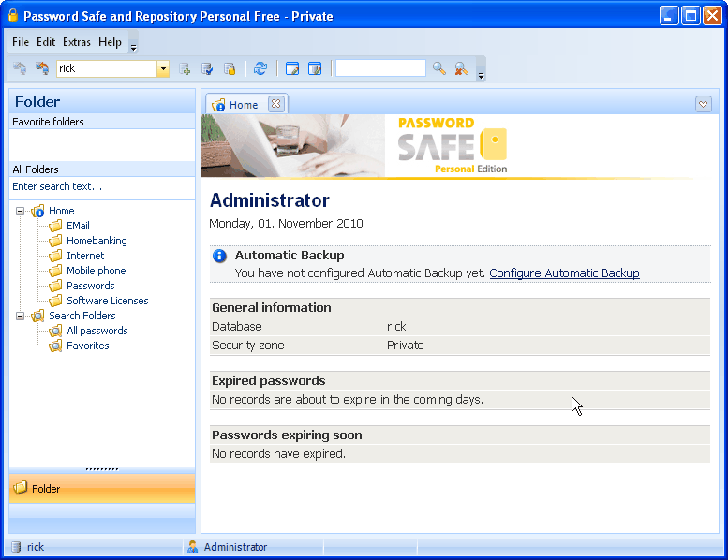Viewport: 728px width, 560px height.
Task: Select the Internet folder
Action: click(x=85, y=256)
